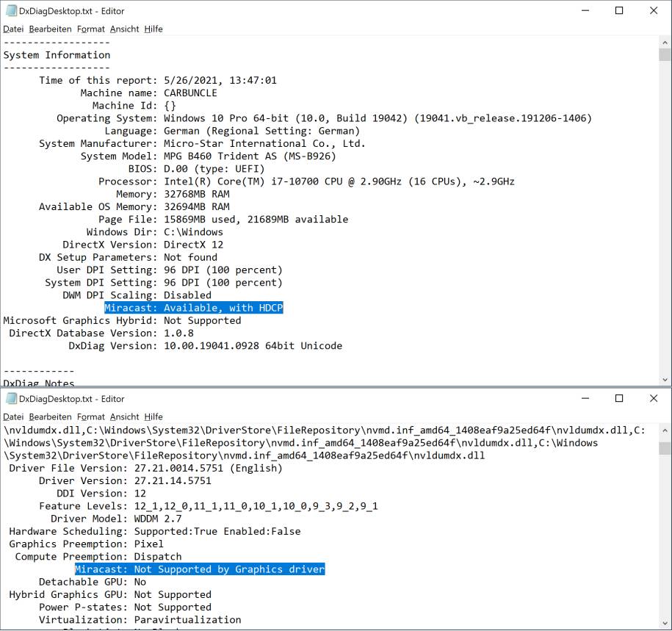Image resolution: width=672 pixels, height=631 pixels.
Task: Click DirectX Database Version '1.0.8'
Action: (x=178, y=333)
